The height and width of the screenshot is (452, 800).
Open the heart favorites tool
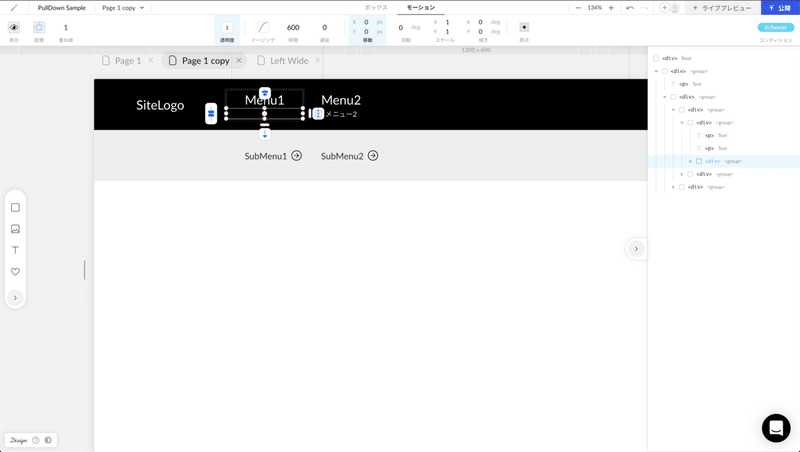click(15, 271)
